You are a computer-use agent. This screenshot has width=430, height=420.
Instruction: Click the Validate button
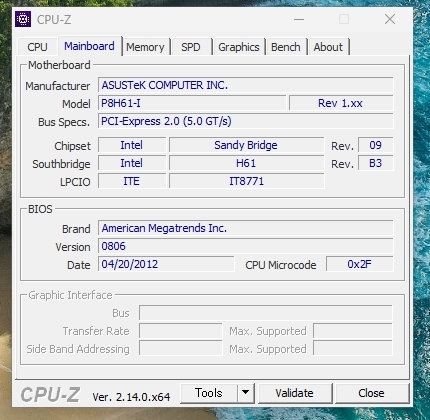(x=295, y=393)
